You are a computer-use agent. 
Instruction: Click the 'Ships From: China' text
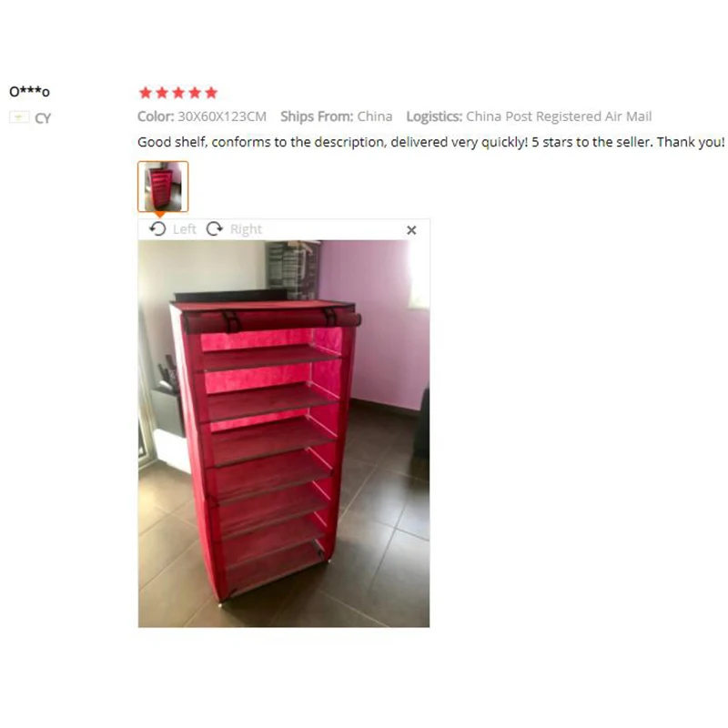click(x=337, y=116)
